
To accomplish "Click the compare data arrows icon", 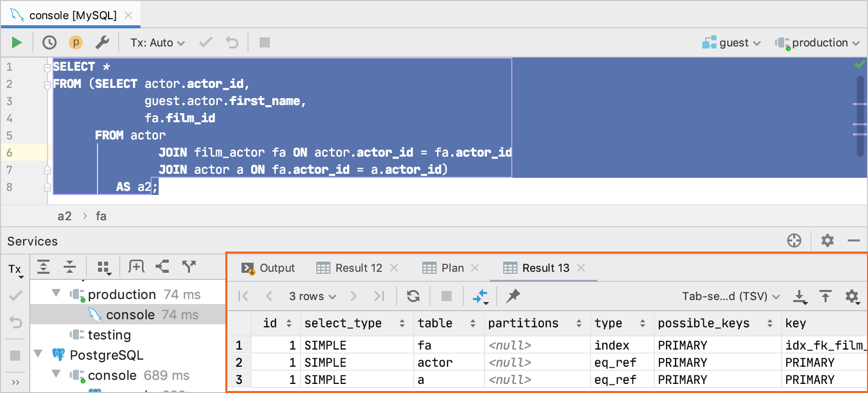I will pos(480,297).
